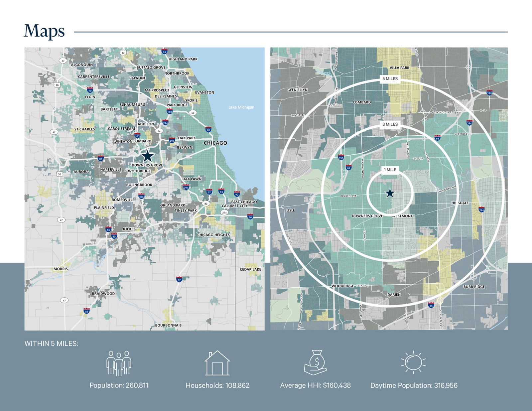Click the Population: 260,811 text
The image size is (532, 411).
(x=119, y=385)
